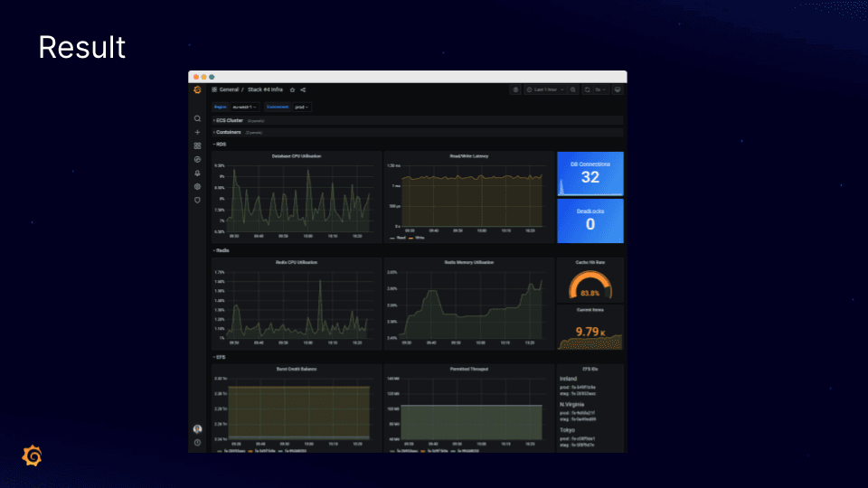Open the Grafana home logo
Screen dimensions: 868x488
(198, 89)
